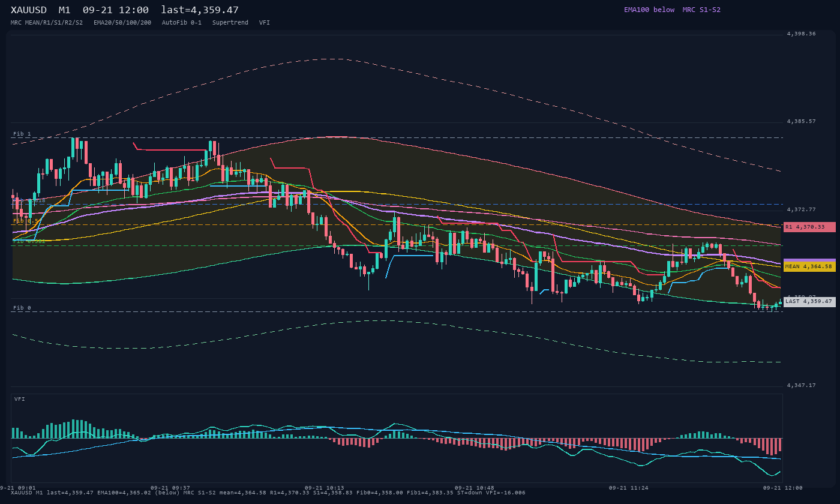Click the 09-21 09:37 time axis label
The image size is (840, 504).
pyautogui.click(x=170, y=488)
